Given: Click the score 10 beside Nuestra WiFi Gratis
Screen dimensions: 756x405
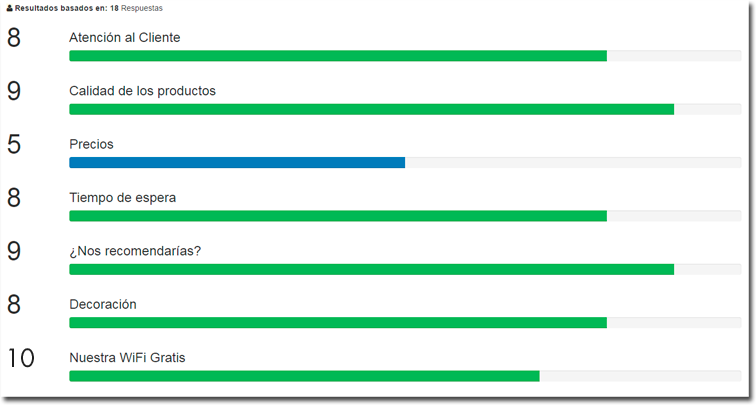Looking at the screenshot, I should coord(20,358).
